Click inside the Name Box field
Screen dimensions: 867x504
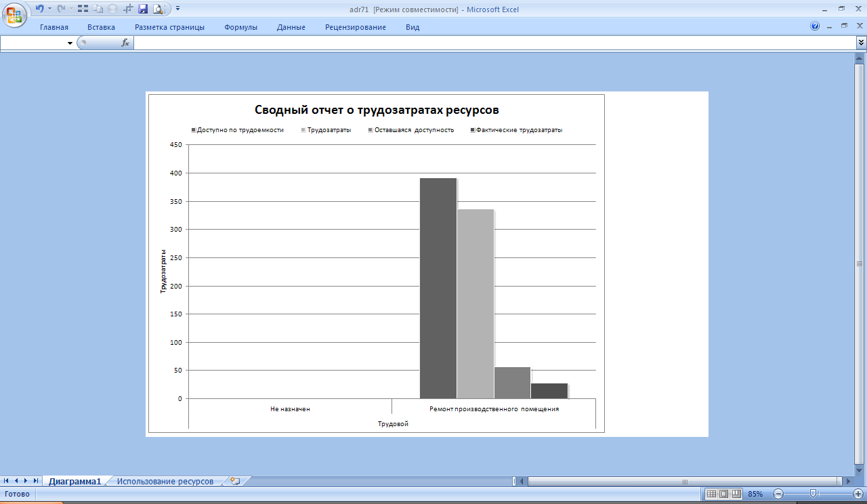pyautogui.click(x=33, y=43)
